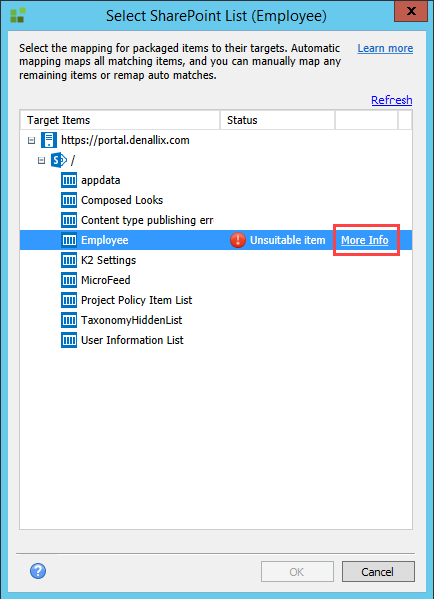Click the list icon next to appdata
Viewport: 434px width, 599px height.
(x=69, y=180)
